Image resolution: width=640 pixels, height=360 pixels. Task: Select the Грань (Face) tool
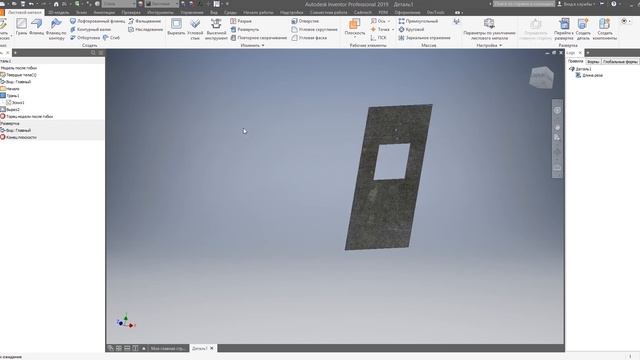[x=22, y=27]
